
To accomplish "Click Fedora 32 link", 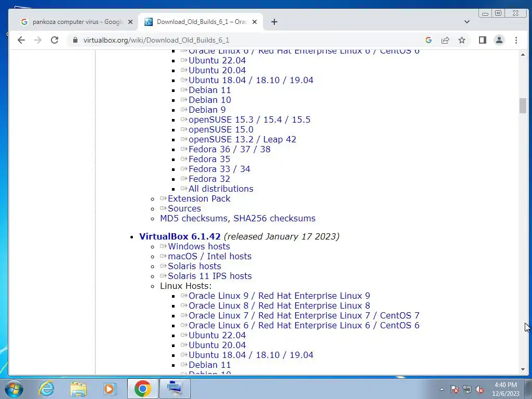I will [x=209, y=179].
